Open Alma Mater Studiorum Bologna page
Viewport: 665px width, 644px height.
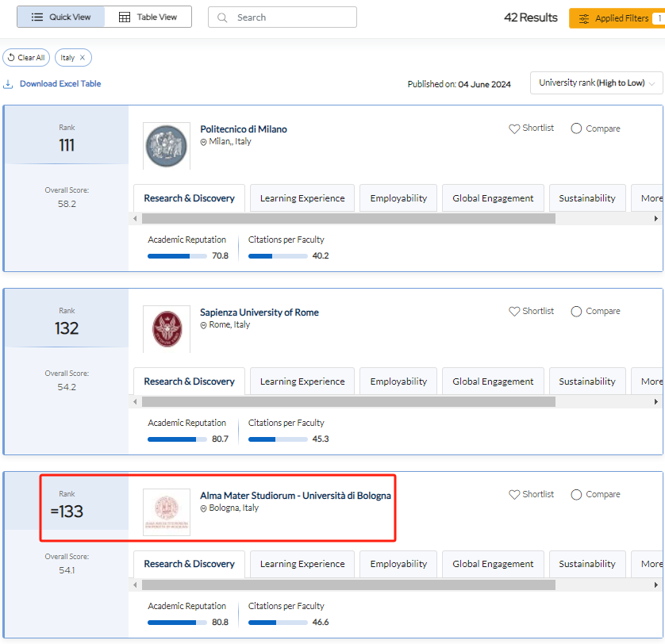pyautogui.click(x=296, y=496)
